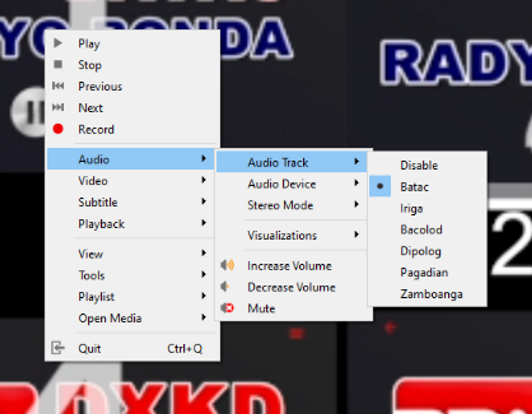Screen dimensions: 532x414
Task: Click the Increase Volume speaker icon
Action: click(227, 265)
